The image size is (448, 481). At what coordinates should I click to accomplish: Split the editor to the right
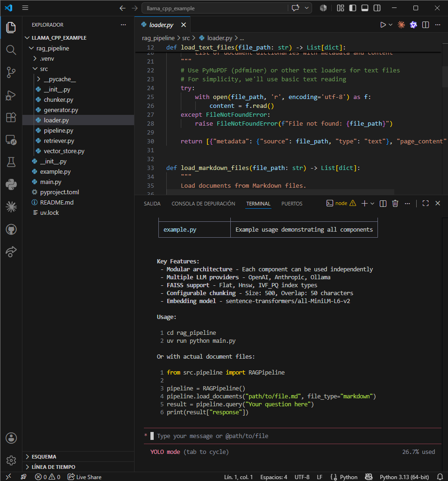pos(426,25)
